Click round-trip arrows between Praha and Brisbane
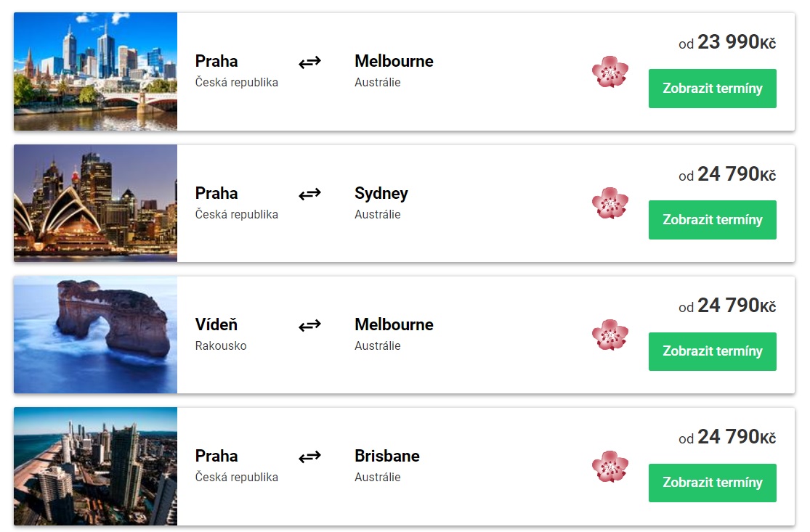 coord(309,457)
